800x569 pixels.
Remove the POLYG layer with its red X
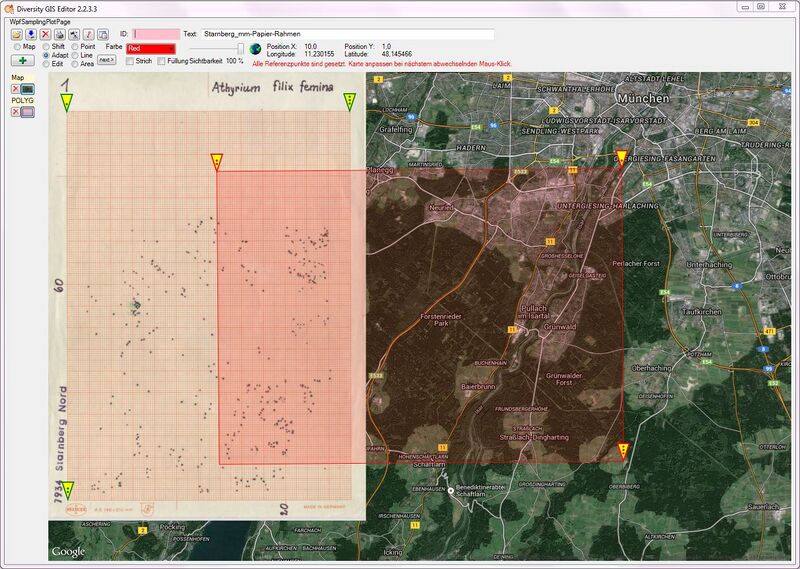coord(15,112)
